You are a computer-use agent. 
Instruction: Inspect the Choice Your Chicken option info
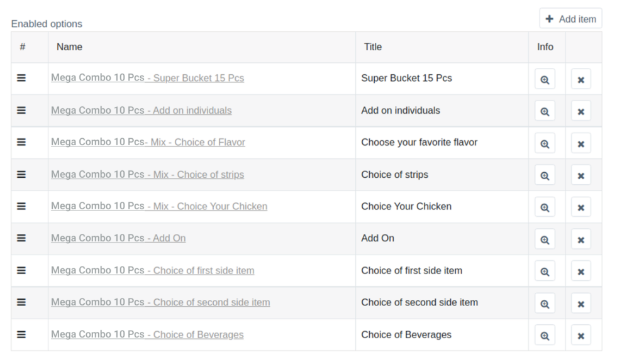tap(545, 207)
